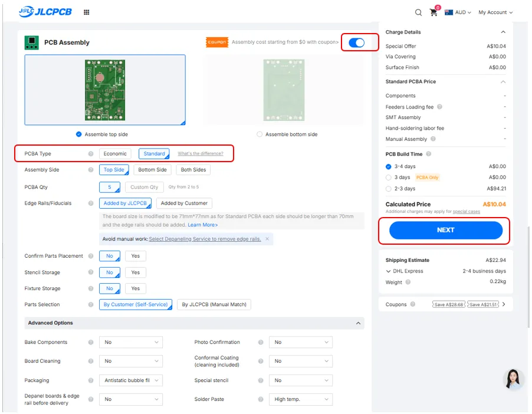Click the Special stencil help icon
Image resolution: width=532 pixels, height=414 pixels.
[261, 380]
